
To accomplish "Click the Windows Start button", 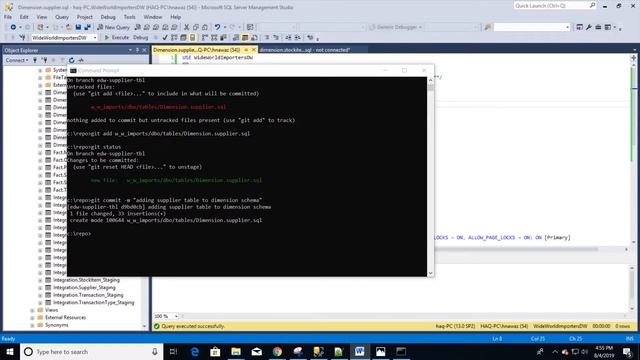I will pyautogui.click(x=10, y=351).
